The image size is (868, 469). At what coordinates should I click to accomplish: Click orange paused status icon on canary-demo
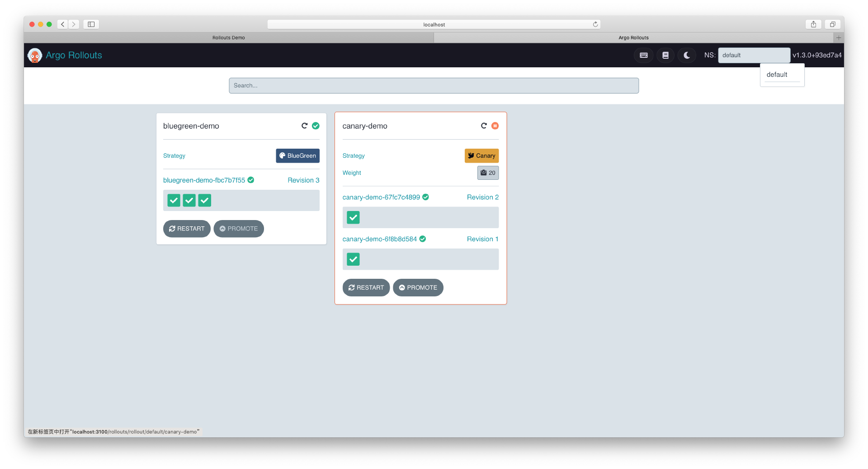[x=495, y=126]
